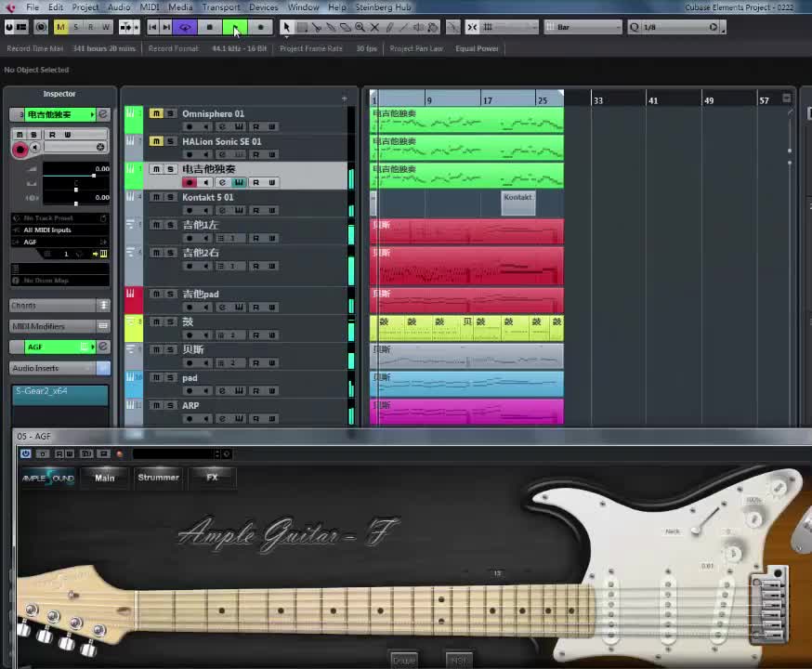Toggle the Inspector monitor speaker button

coord(35,148)
